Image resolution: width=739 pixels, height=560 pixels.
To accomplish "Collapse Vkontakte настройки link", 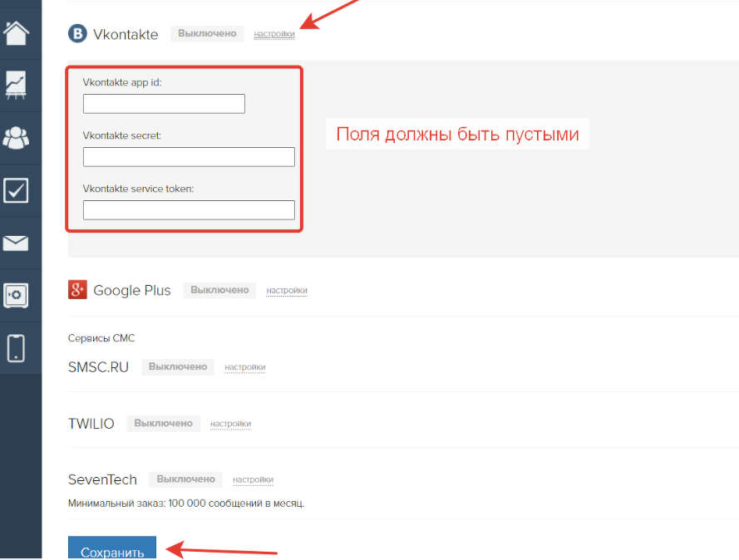I will pos(274,34).
